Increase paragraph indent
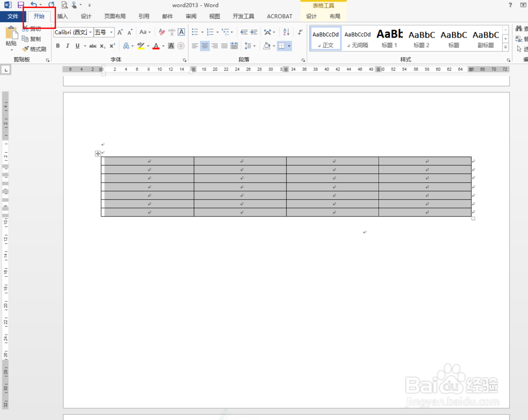 (254, 32)
